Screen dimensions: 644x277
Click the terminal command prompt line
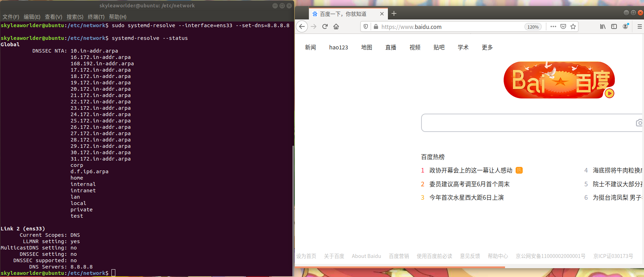[x=58, y=273]
